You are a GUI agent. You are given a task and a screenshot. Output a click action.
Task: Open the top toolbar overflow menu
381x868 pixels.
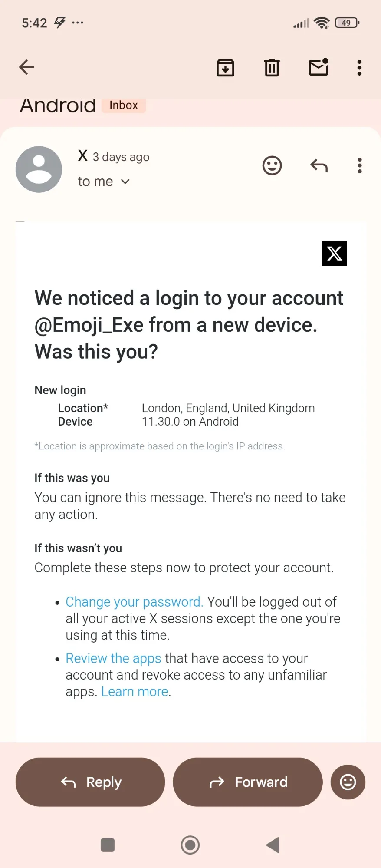(x=359, y=68)
